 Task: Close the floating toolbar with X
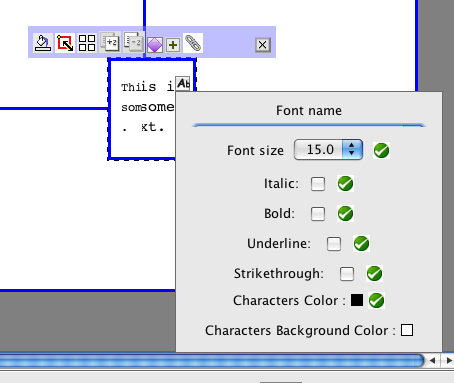pos(262,45)
